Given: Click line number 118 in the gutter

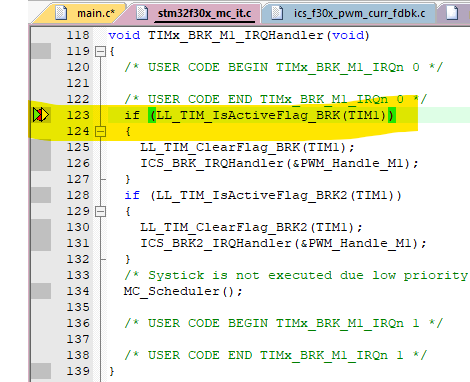Looking at the screenshot, I should click(78, 35).
